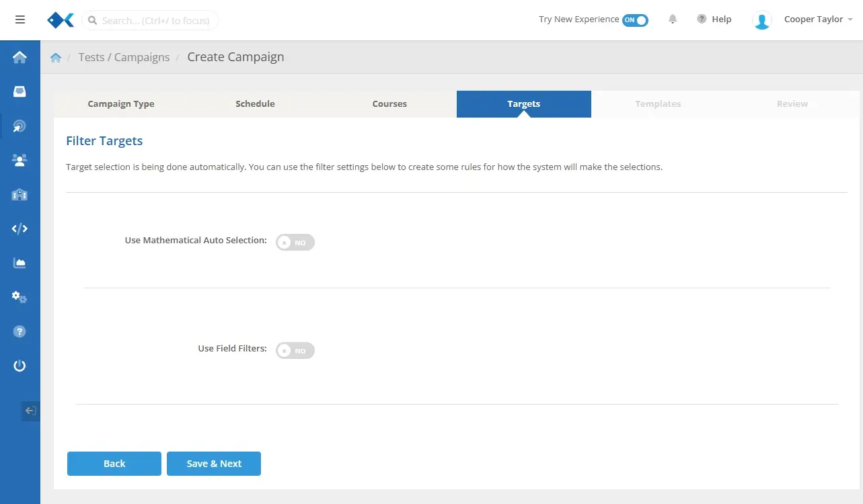Click the notification bell icon
863x504 pixels.
673,19
